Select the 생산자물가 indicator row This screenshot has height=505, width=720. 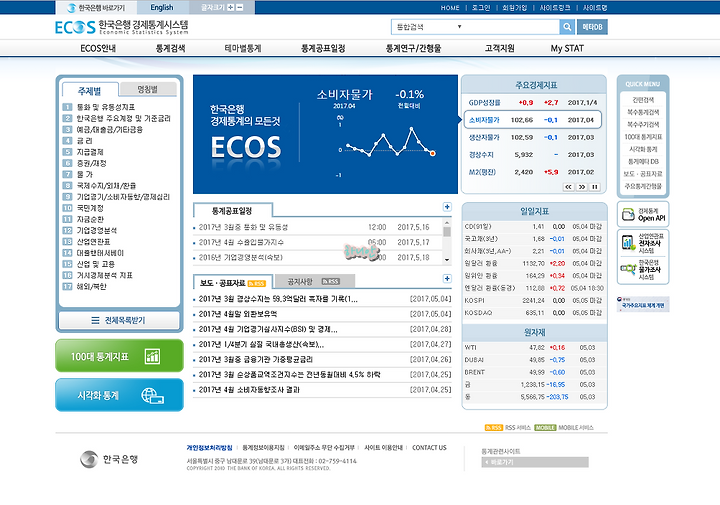click(533, 137)
